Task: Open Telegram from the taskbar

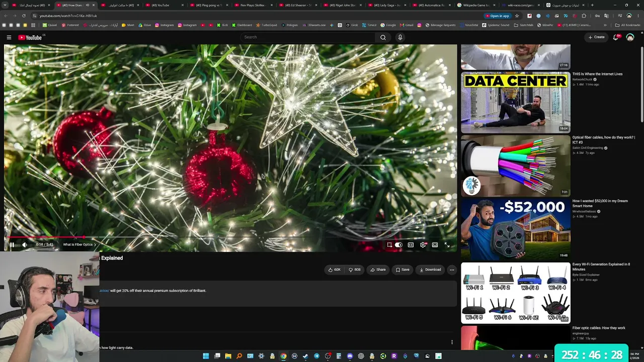Action: 316,356
